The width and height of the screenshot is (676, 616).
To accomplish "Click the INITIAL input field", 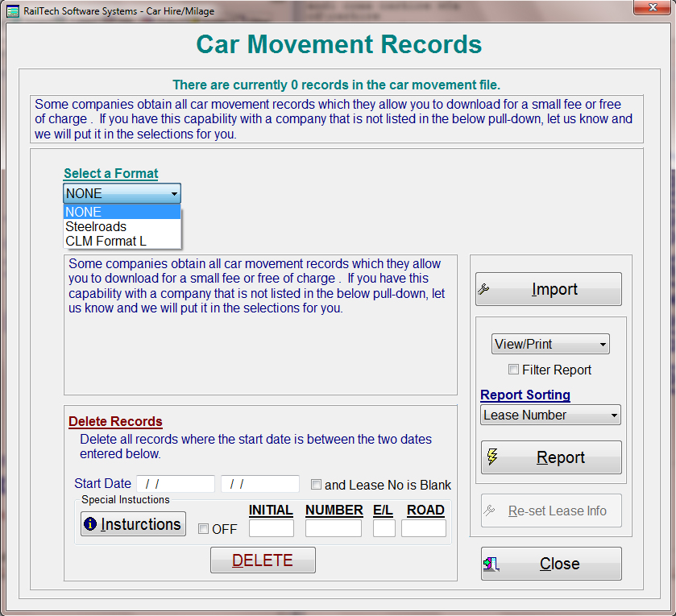I will point(271,528).
